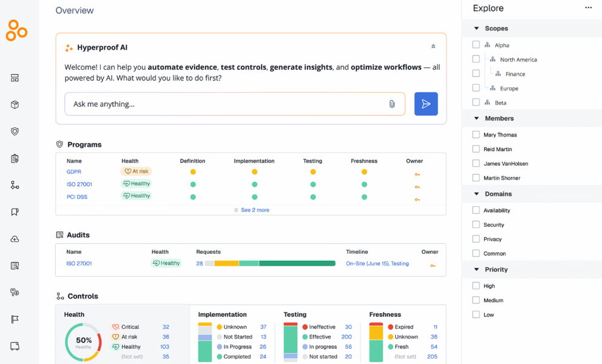Collapse the Hyperproof AI welcome panel

(x=433, y=46)
